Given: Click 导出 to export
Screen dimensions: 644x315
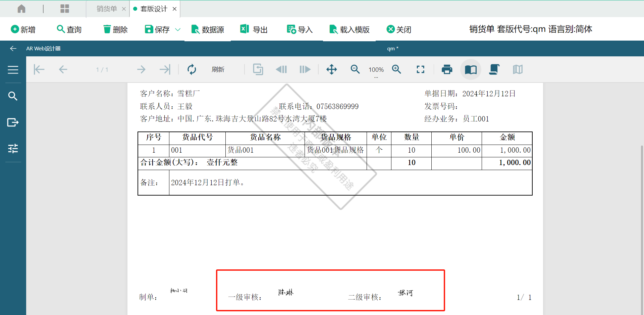Looking at the screenshot, I should coord(254,30).
